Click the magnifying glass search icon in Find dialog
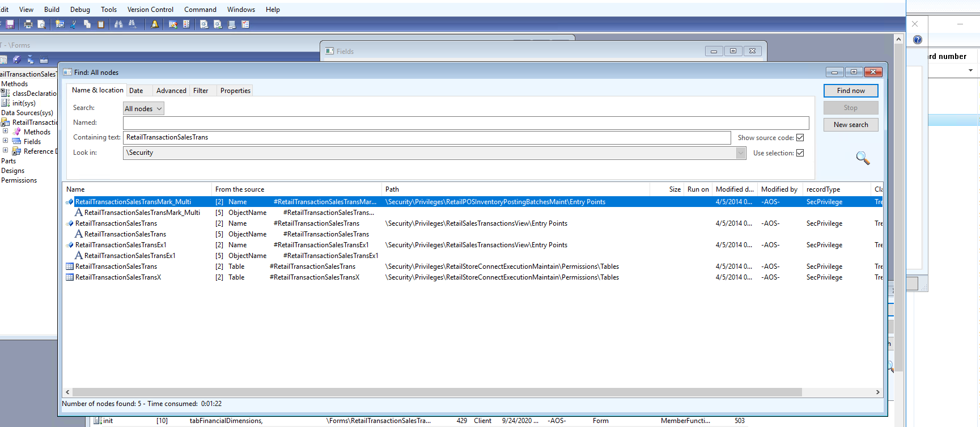The height and width of the screenshot is (427, 980). pos(863,158)
